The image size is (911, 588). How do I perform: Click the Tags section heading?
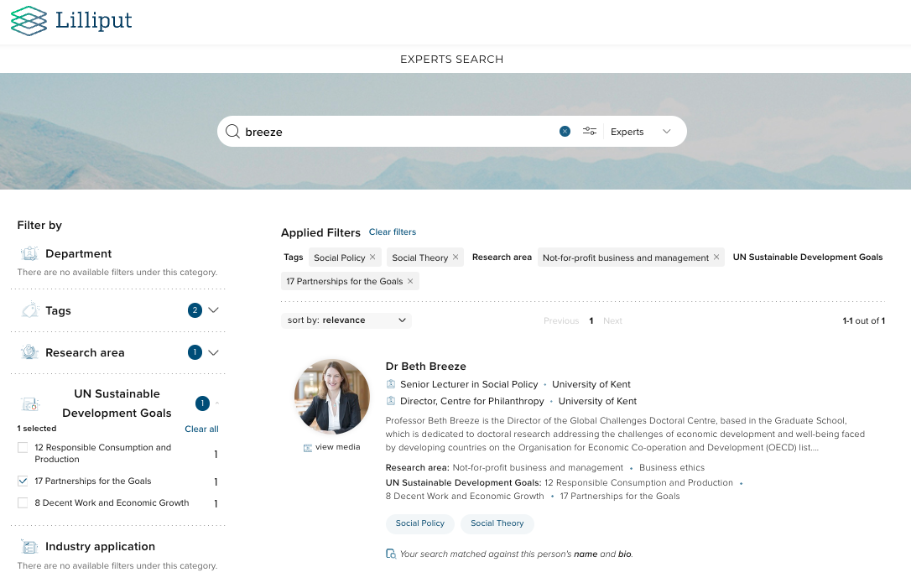click(x=58, y=311)
